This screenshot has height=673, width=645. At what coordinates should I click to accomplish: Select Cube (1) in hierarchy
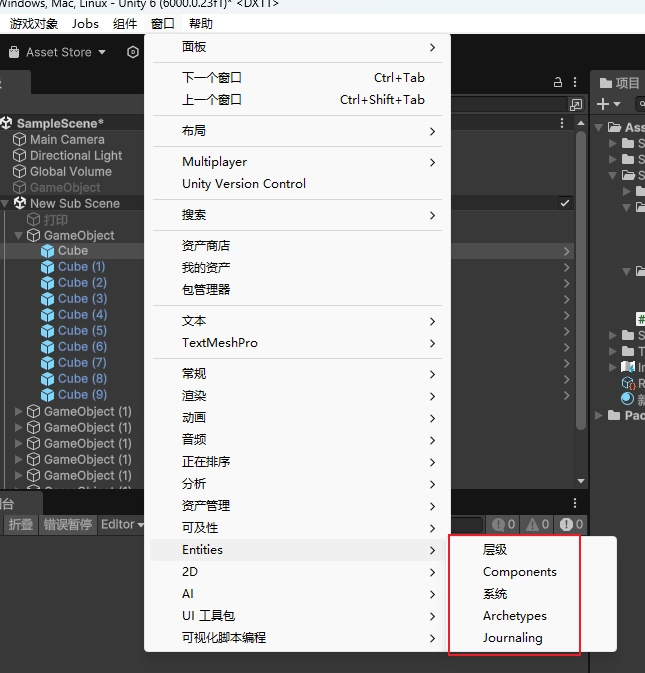[82, 267]
